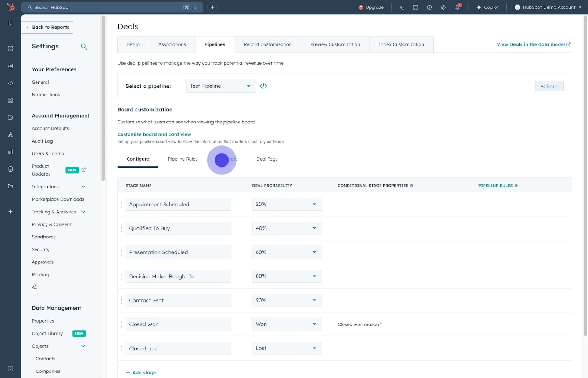Edit the Contract Sent stage name field
588x378 pixels.
[x=178, y=300]
